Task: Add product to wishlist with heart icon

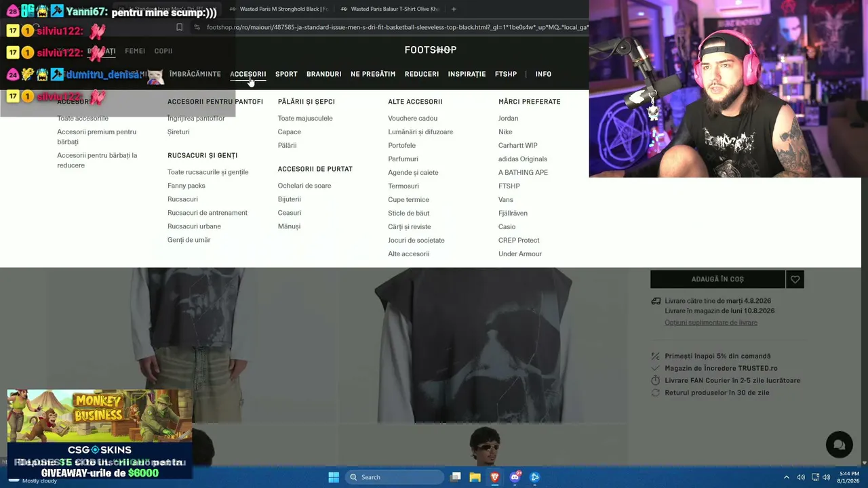Action: click(x=795, y=279)
